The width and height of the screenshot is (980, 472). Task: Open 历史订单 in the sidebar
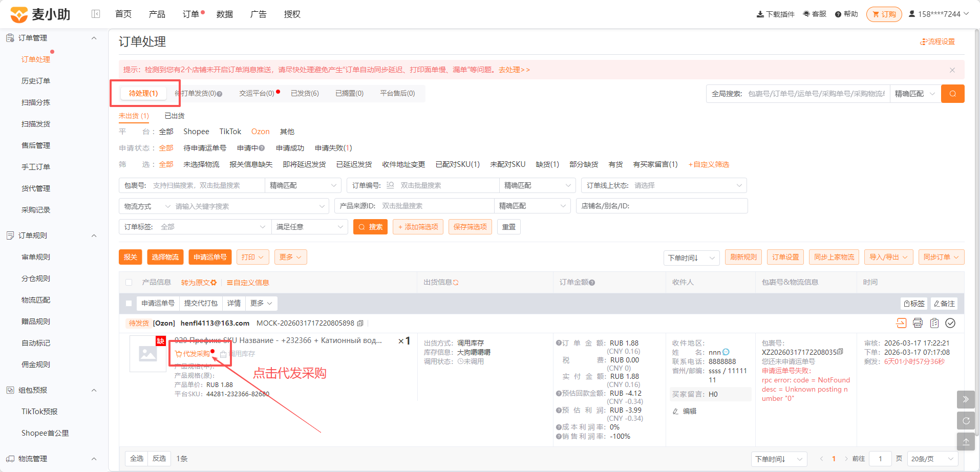click(x=36, y=81)
